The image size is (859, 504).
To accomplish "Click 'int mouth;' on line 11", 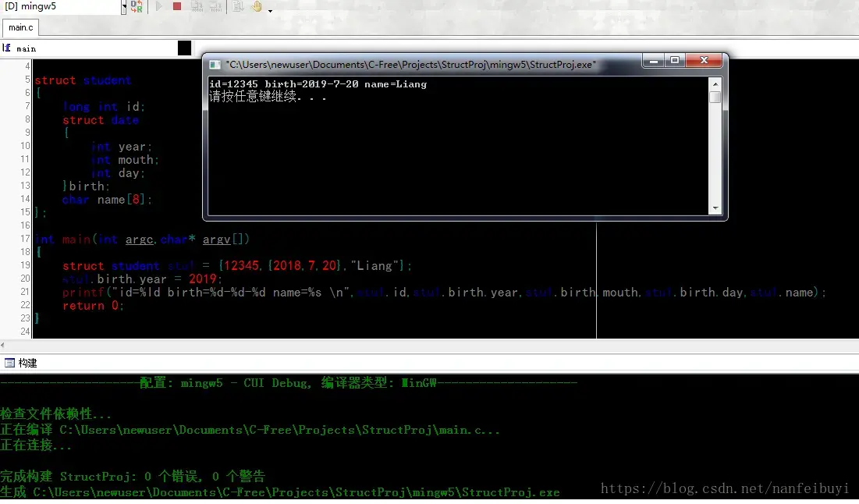I will click(x=124, y=160).
